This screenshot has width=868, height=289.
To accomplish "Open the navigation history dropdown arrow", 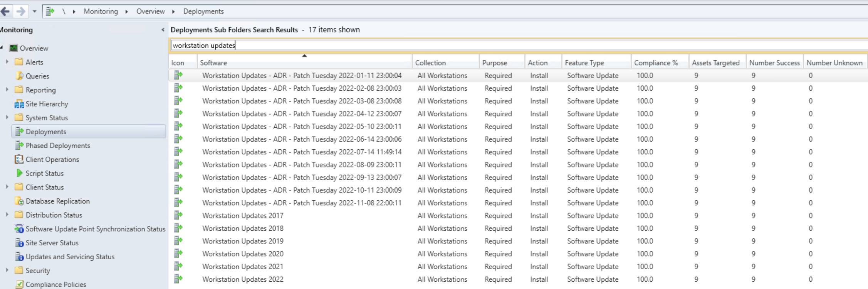I will coord(35,12).
